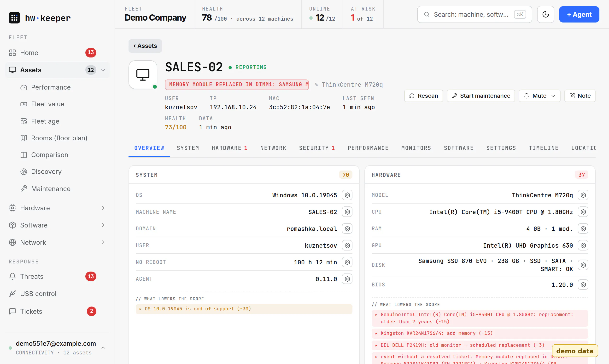Expand the Software sidebar section

tap(103, 225)
